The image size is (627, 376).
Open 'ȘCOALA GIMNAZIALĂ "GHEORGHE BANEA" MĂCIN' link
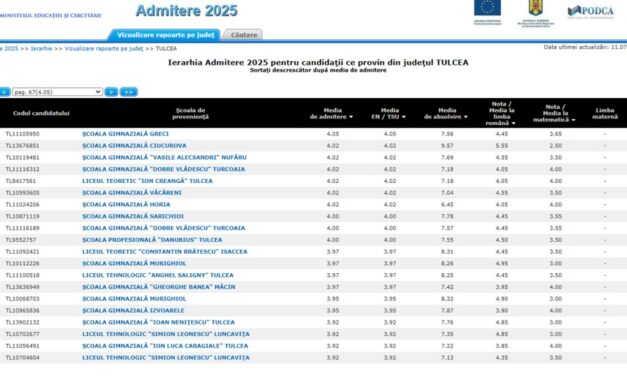[x=159, y=287]
